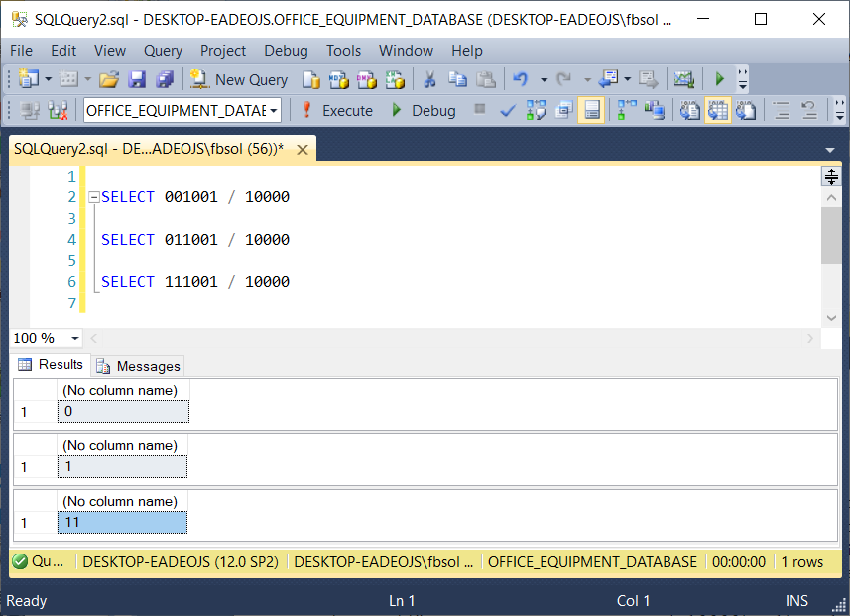Image resolution: width=850 pixels, height=616 pixels.
Task: Switch to the Messages tab
Action: 138,365
